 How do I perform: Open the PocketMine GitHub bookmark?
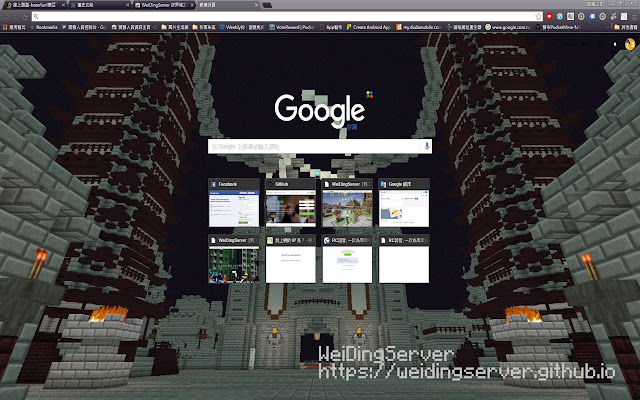tap(558, 27)
